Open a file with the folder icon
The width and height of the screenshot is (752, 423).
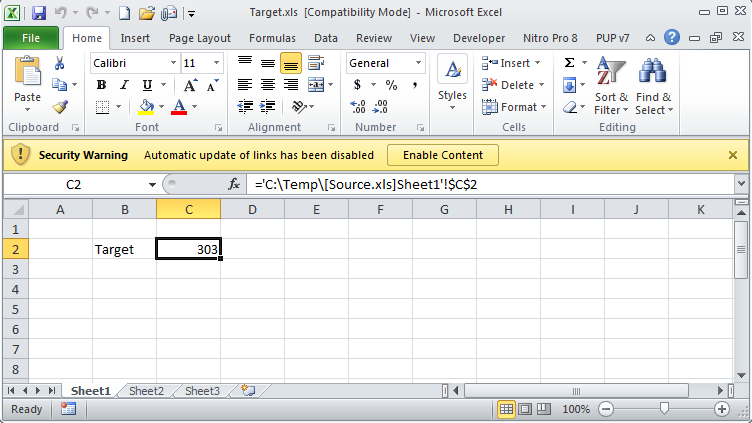click(146, 12)
